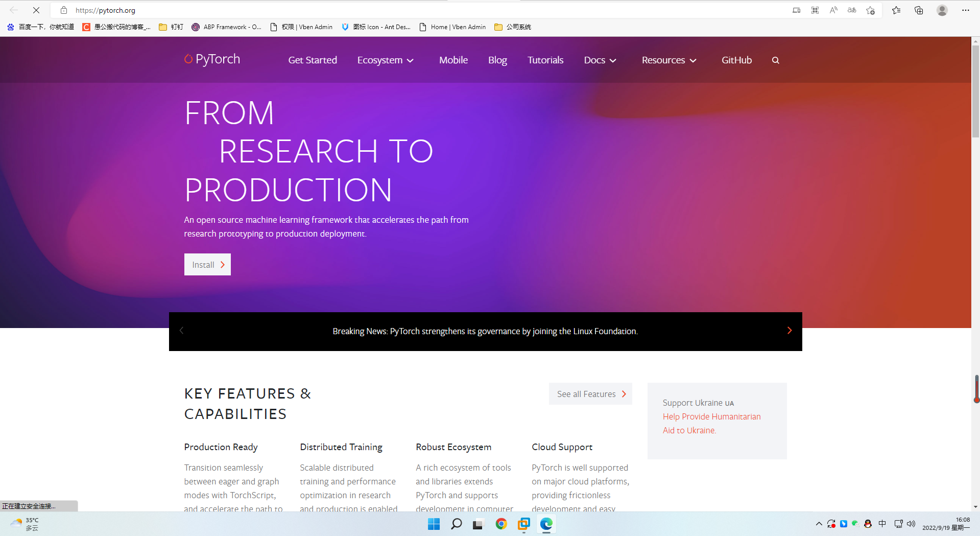Open Windows taskbar search
The width and height of the screenshot is (980, 536).
tap(457, 524)
